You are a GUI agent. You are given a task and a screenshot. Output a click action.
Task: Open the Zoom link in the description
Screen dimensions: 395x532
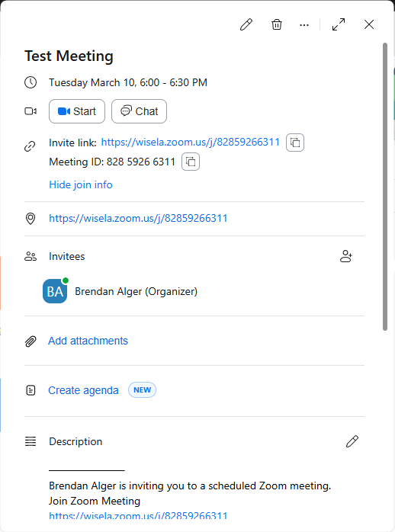(138, 516)
